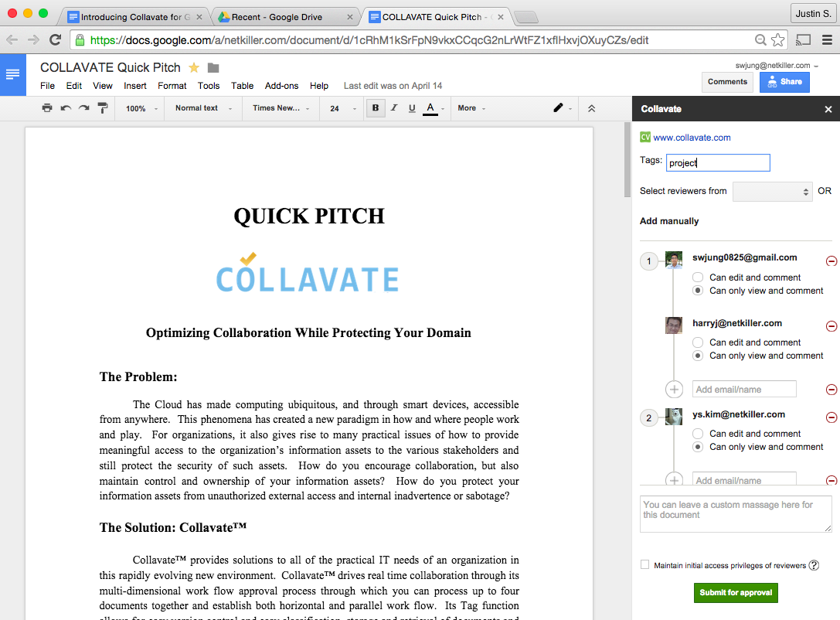This screenshot has width=840, height=620.
Task: Expand the Select reviewers from dropdown
Action: click(772, 191)
